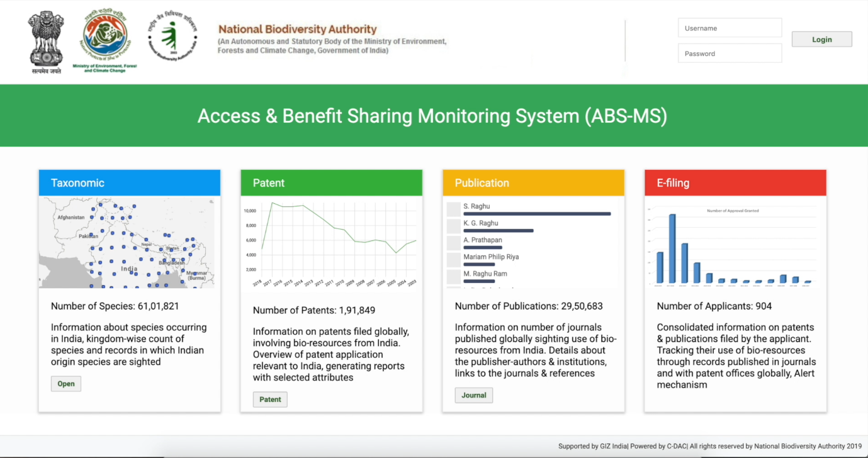Click the Ministry of Environment circular logo
Viewport: 868px width, 458px height.
click(104, 38)
